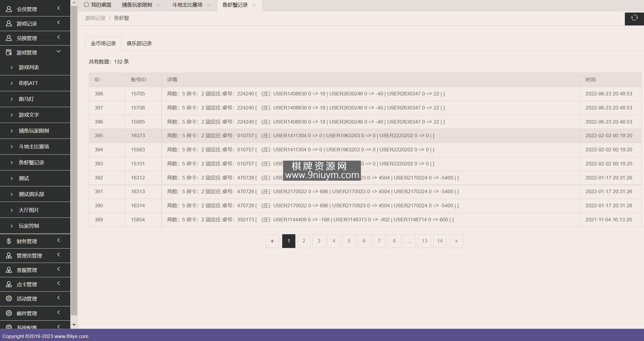Click the sidebar scrollbar down arrow

pos(74,325)
